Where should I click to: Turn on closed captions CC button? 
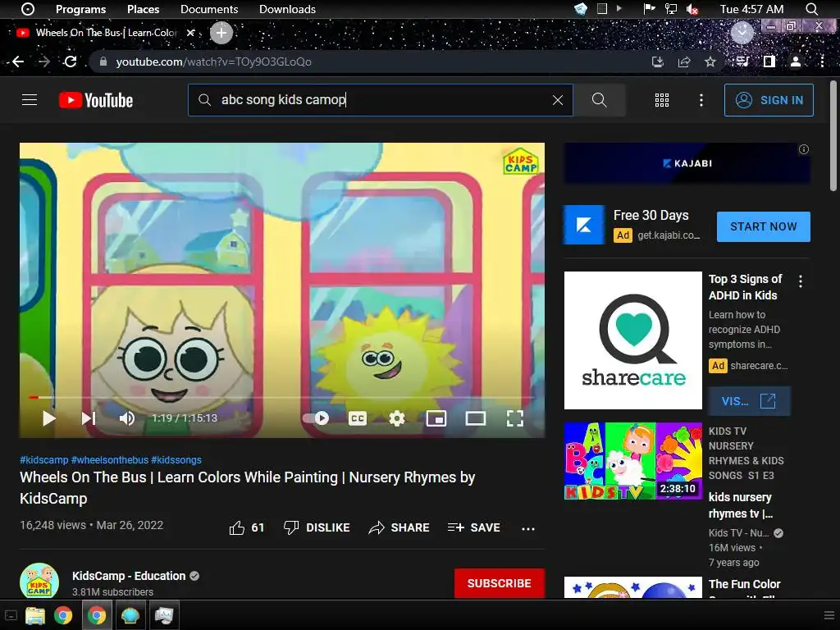click(x=358, y=418)
